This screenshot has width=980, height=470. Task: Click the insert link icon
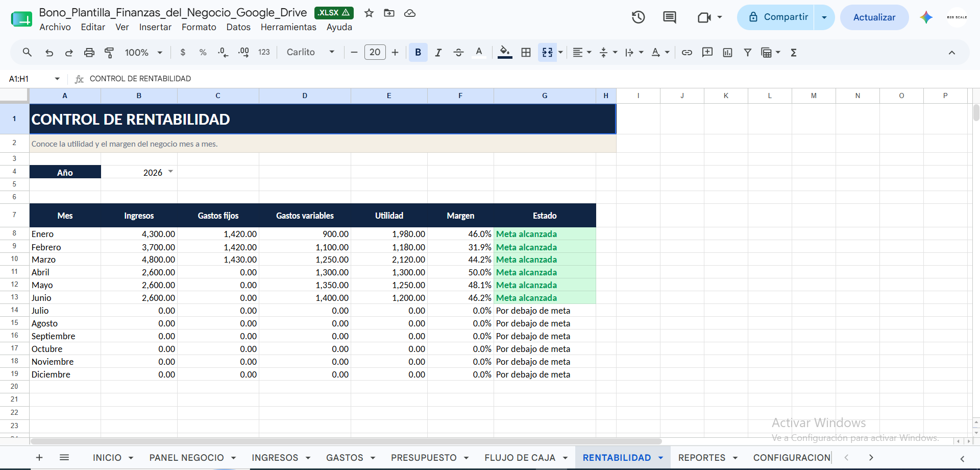pyautogui.click(x=687, y=52)
